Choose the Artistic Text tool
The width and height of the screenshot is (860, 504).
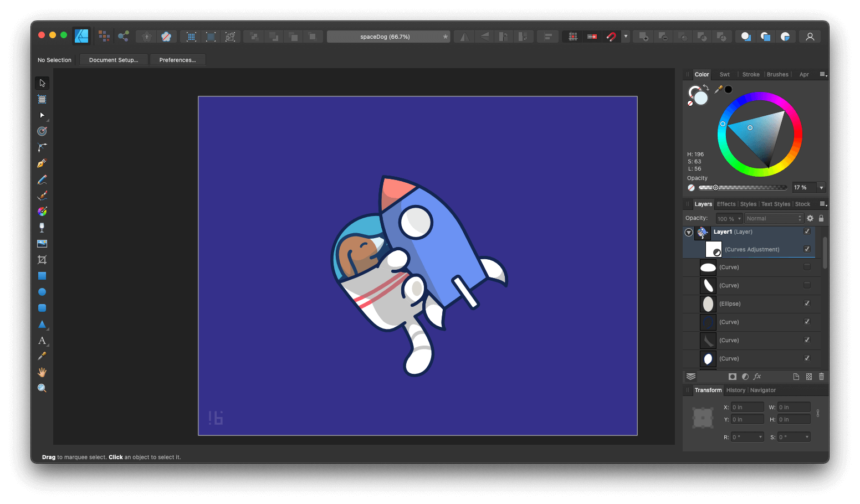coord(42,341)
